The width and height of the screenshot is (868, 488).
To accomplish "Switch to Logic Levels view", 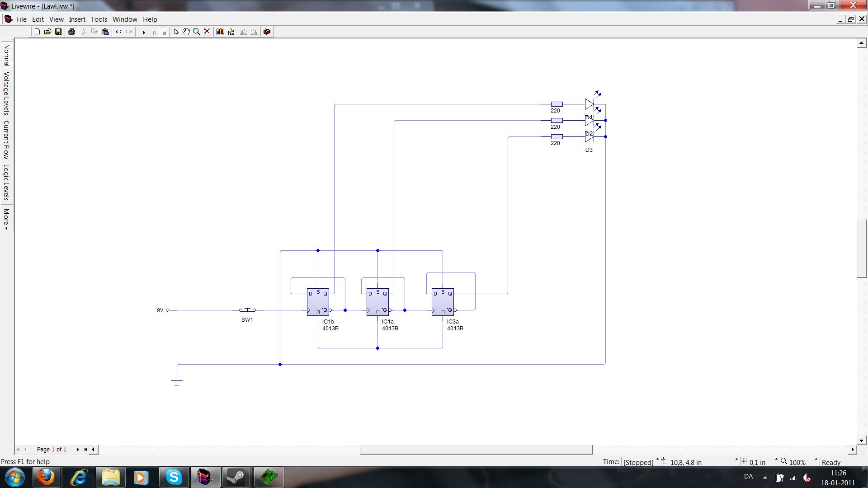I will pyautogui.click(x=6, y=182).
